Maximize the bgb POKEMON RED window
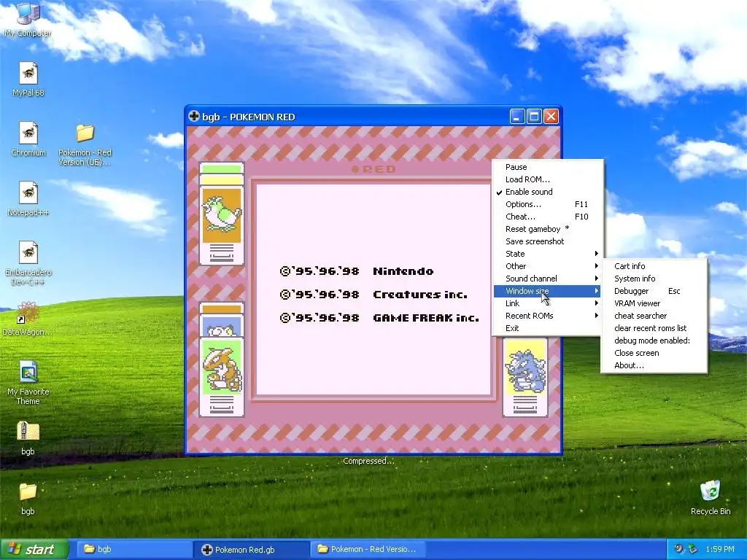The width and height of the screenshot is (747, 560). pyautogui.click(x=534, y=116)
